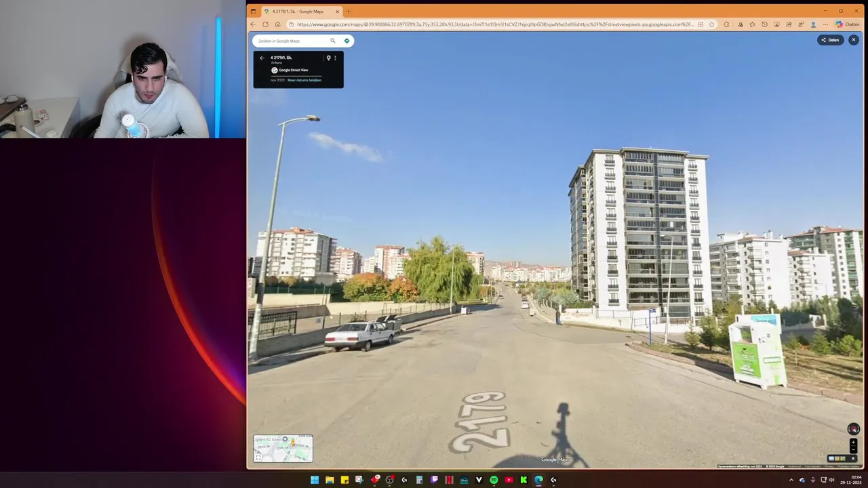Open browser profile avatar
Screen dimensions: 868x488
[x=813, y=24]
